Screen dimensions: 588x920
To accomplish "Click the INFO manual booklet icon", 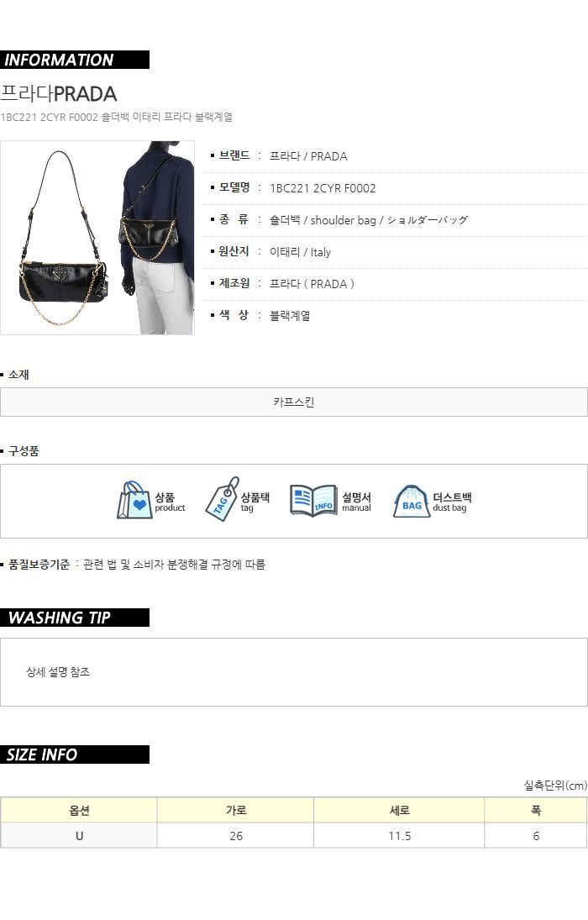I will (x=313, y=501).
